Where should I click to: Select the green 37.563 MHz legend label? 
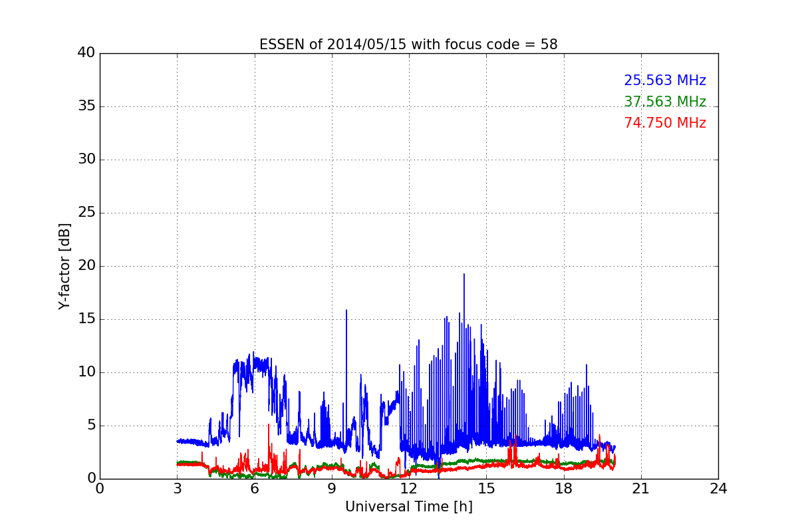coord(665,102)
